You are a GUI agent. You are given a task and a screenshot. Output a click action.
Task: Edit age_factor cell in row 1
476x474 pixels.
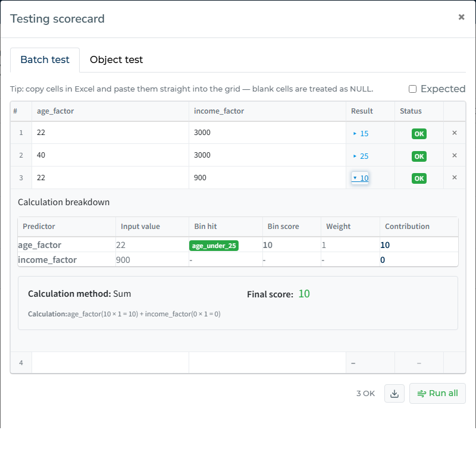[110, 133]
